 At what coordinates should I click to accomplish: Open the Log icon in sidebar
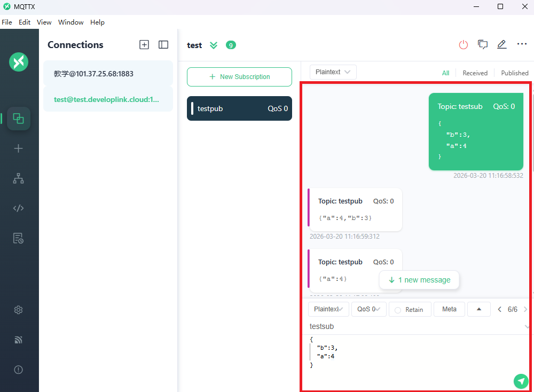tap(19, 238)
